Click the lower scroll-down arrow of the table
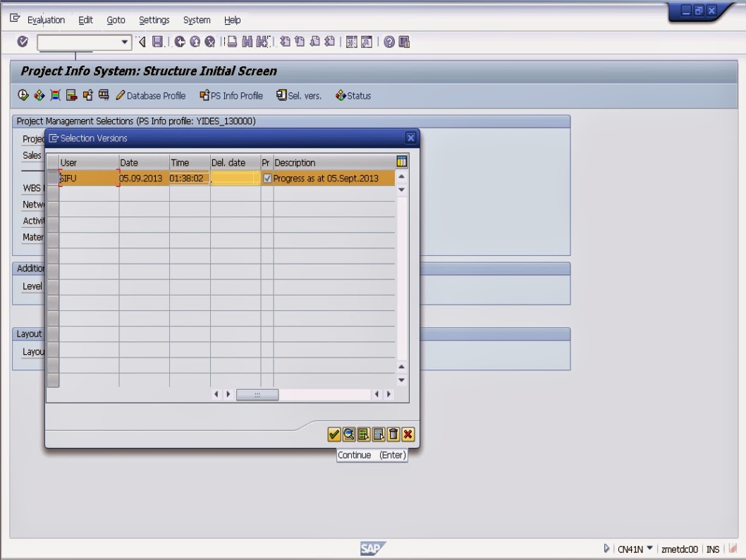746x560 pixels. [401, 380]
